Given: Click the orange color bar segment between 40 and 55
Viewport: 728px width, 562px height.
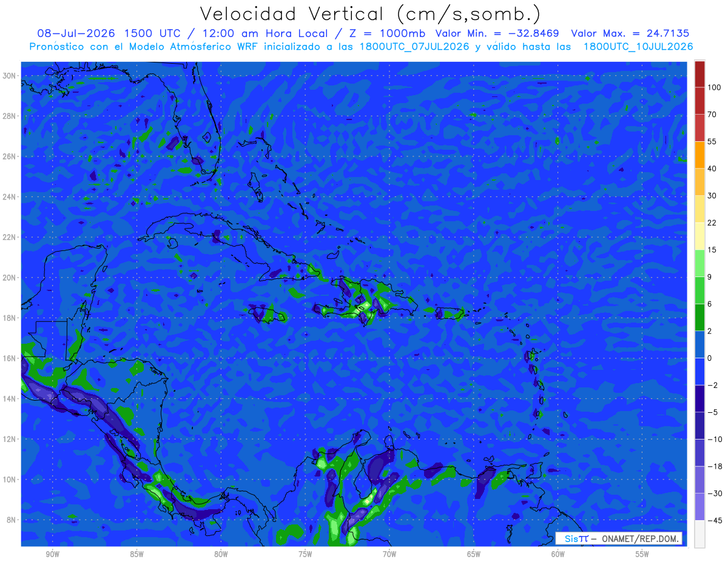Looking at the screenshot, I should [699, 155].
